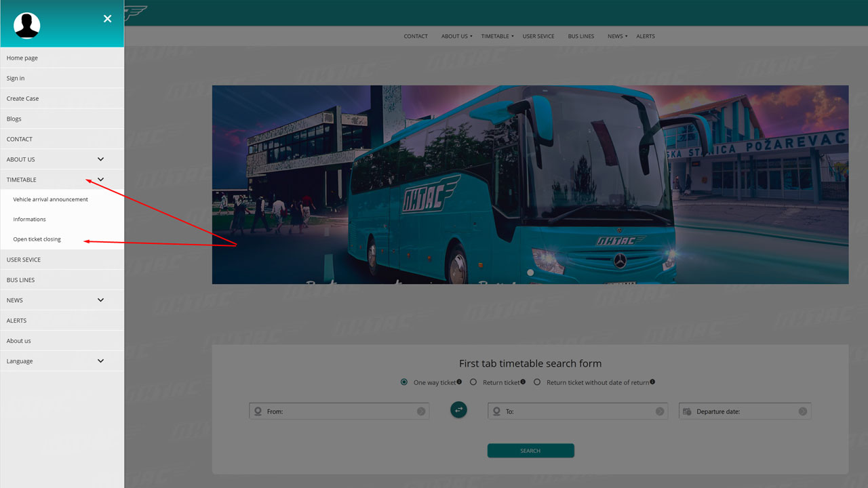Screen dimensions: 868x488
Task: Click the carousel dot on the banner
Action: pos(530,272)
